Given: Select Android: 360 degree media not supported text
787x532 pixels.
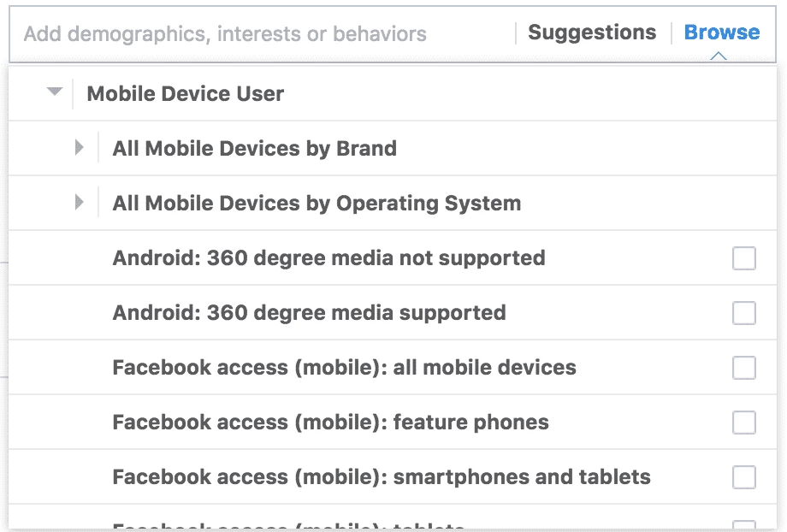Looking at the screenshot, I should 328,258.
